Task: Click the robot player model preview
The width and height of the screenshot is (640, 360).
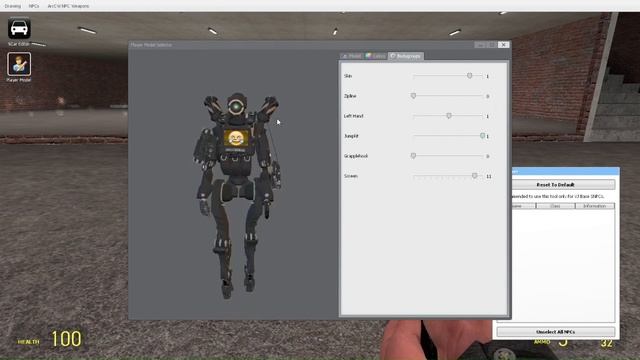Action: [x=237, y=195]
